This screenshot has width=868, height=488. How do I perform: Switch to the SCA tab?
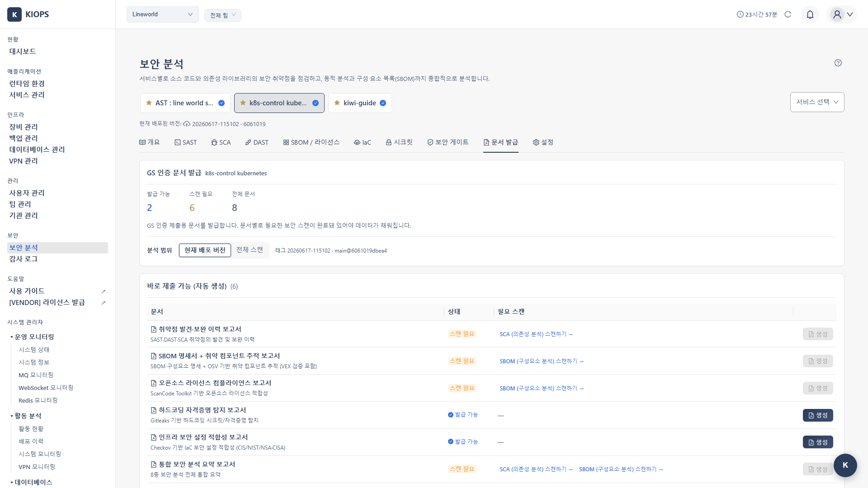pos(221,142)
